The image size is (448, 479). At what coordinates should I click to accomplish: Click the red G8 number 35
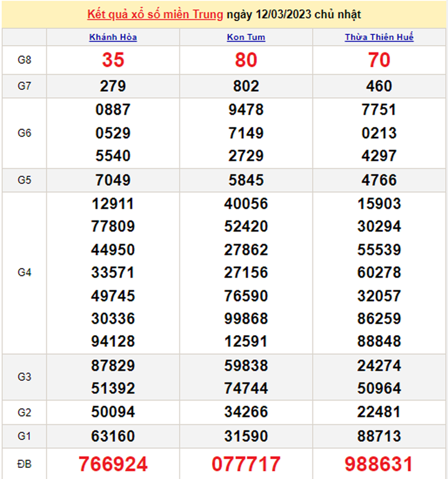(x=113, y=60)
